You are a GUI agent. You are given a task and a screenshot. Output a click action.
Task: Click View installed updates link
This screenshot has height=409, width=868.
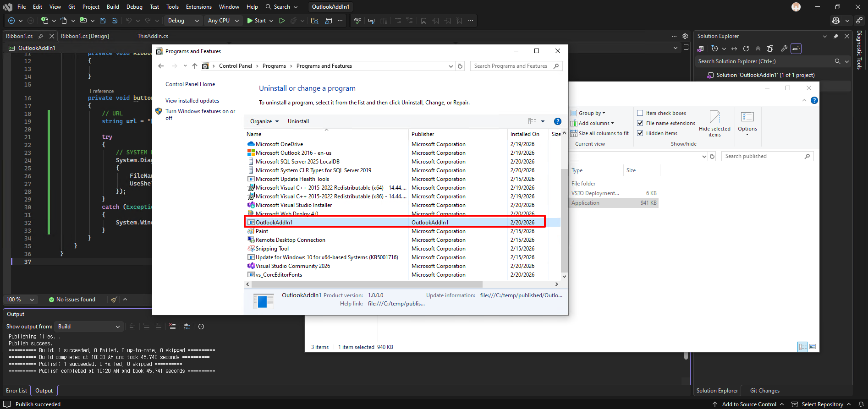pyautogui.click(x=192, y=101)
